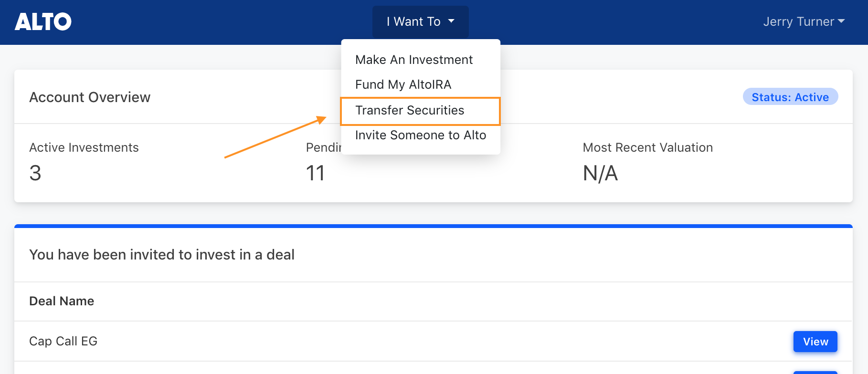Image resolution: width=868 pixels, height=374 pixels.
Task: Select Make An Investment menu item
Action: pos(414,60)
